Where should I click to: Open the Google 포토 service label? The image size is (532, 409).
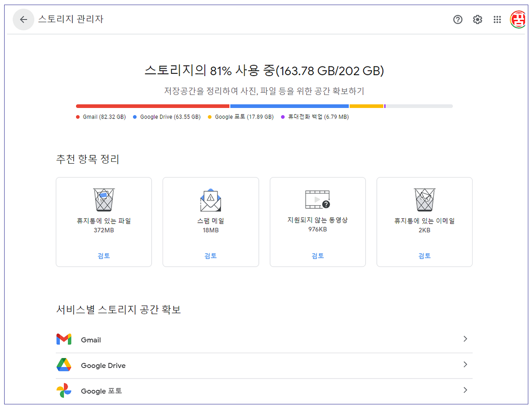[101, 391]
